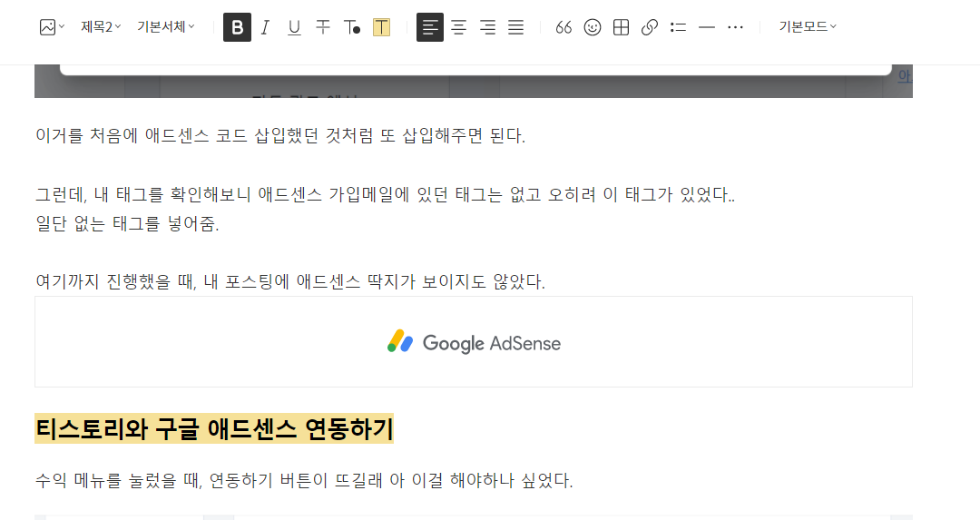Insert table icon
The height and width of the screenshot is (520, 980).
(x=622, y=27)
